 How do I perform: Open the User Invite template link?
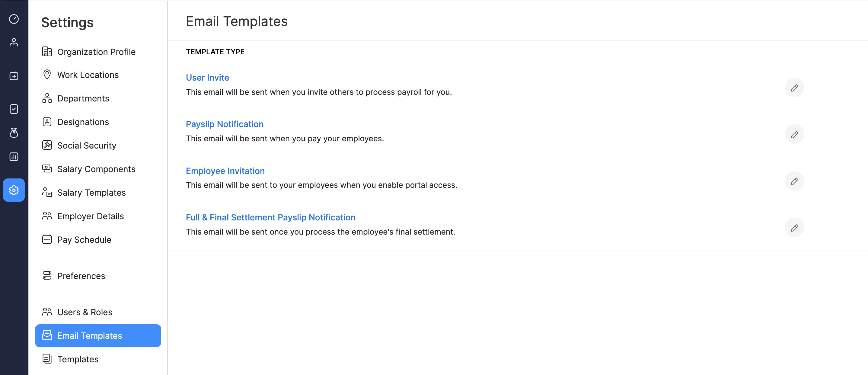click(x=207, y=77)
